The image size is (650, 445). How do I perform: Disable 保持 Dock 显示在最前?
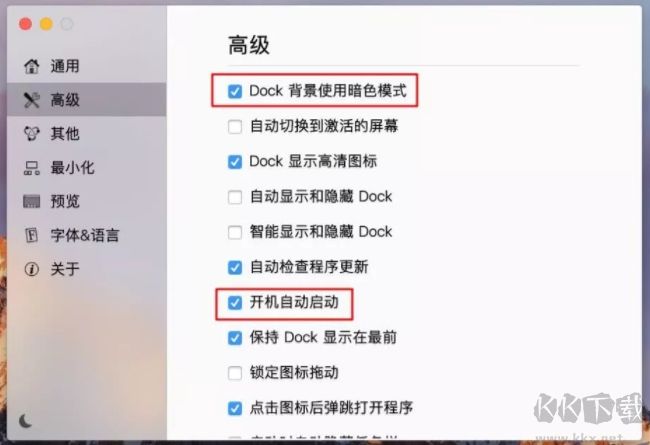point(235,337)
